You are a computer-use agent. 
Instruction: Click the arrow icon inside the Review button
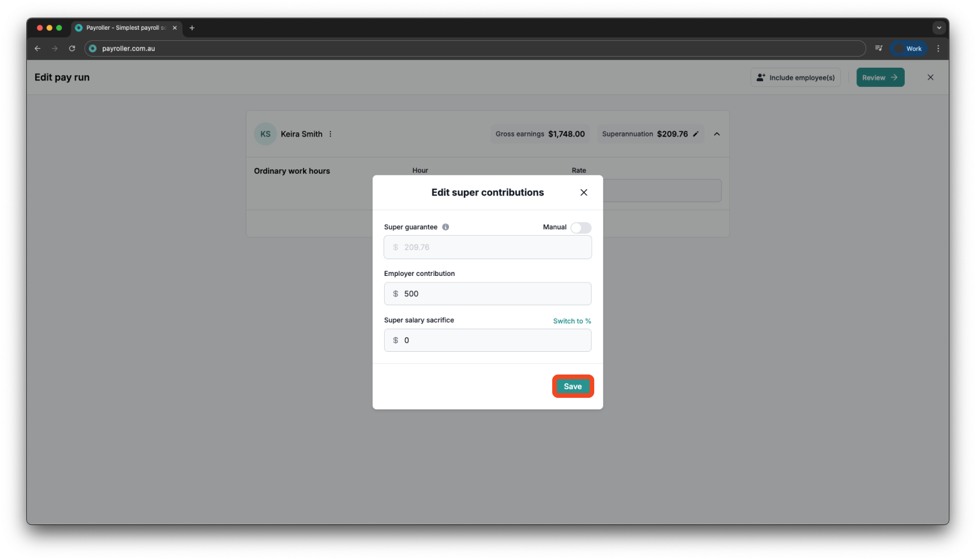(894, 77)
